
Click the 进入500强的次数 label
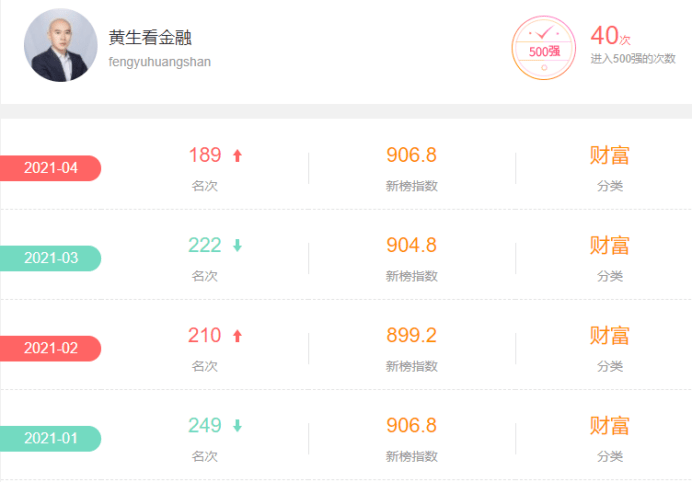(633, 59)
